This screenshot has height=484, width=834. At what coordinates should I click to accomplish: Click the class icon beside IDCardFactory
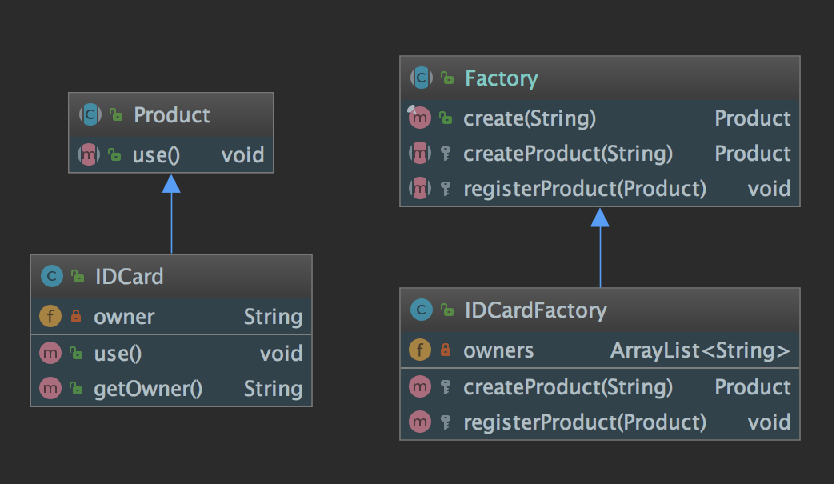click(421, 310)
